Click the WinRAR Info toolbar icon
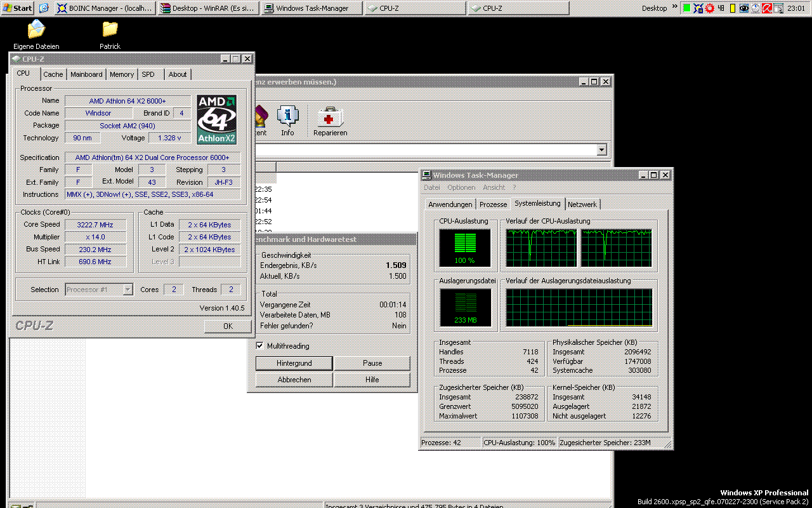The image size is (812, 508). 288,121
